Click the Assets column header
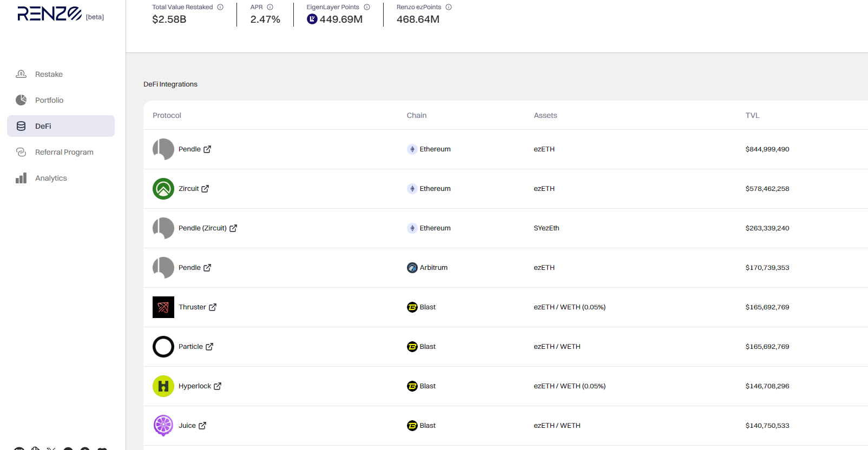The height and width of the screenshot is (450, 868). [x=545, y=115]
